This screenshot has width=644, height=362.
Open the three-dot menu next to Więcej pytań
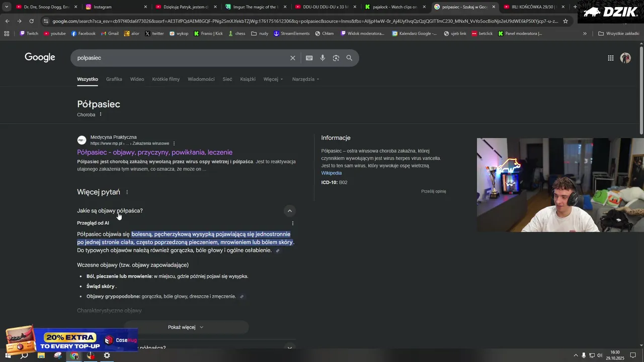[x=127, y=192]
